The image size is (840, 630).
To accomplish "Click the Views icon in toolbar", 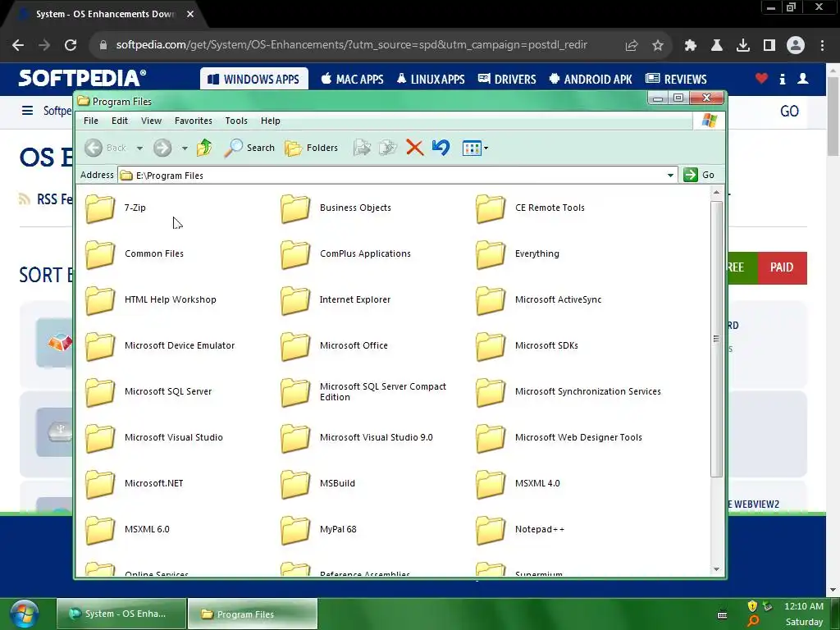I will [472, 148].
